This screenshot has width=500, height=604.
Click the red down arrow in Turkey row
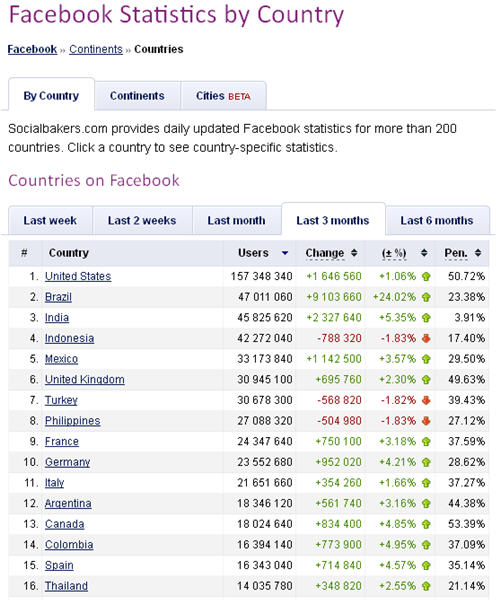(x=426, y=400)
